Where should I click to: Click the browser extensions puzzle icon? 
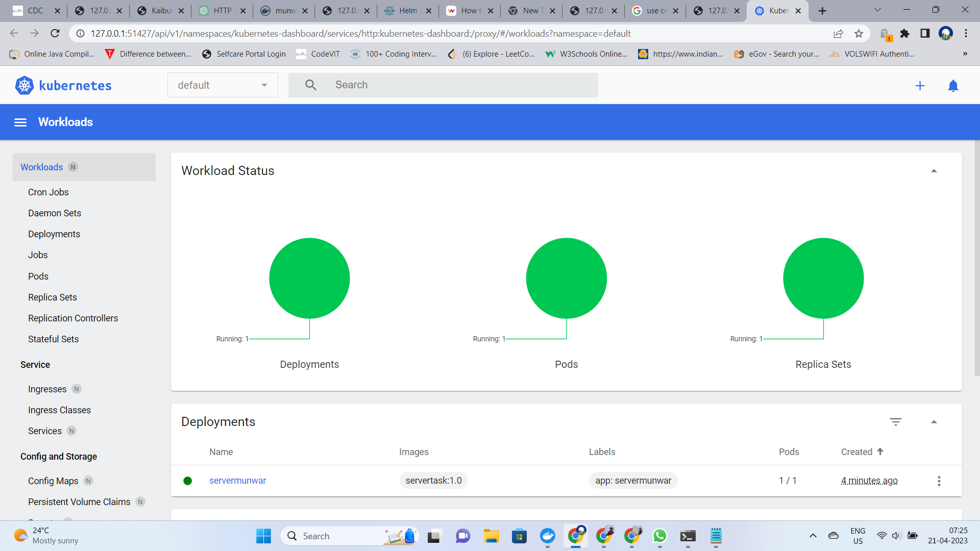pos(905,33)
